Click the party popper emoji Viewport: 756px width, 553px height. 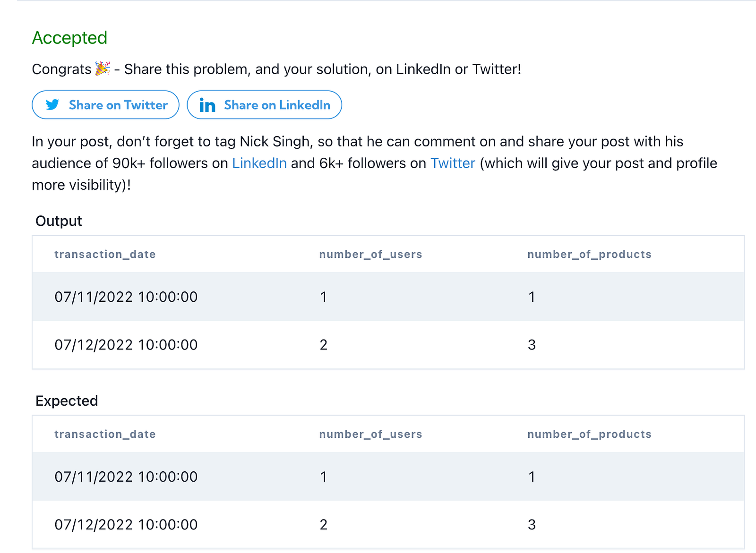(103, 68)
